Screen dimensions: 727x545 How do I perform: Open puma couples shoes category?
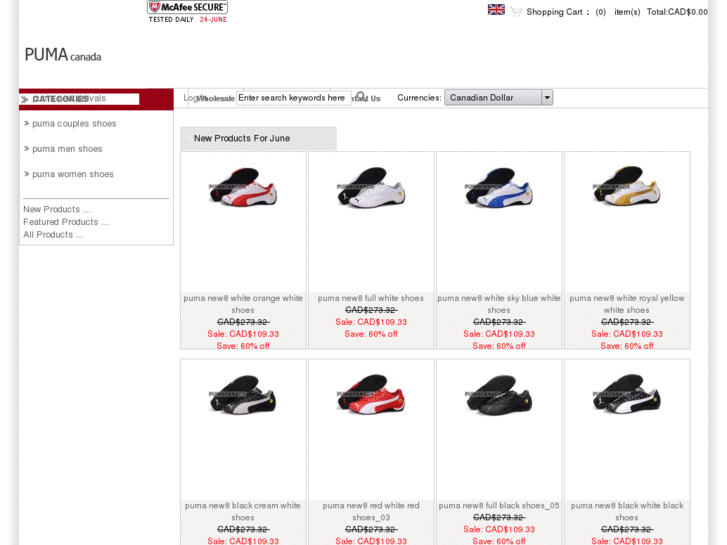[74, 124]
